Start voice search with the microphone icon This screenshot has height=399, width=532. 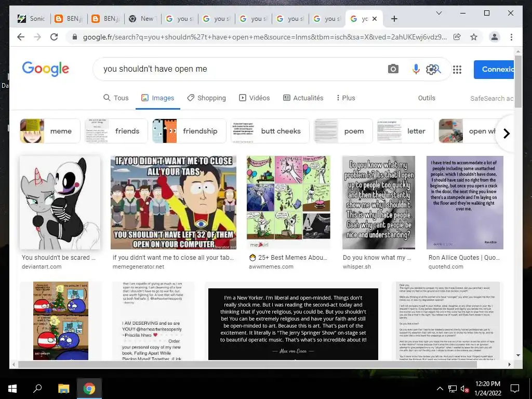point(416,69)
